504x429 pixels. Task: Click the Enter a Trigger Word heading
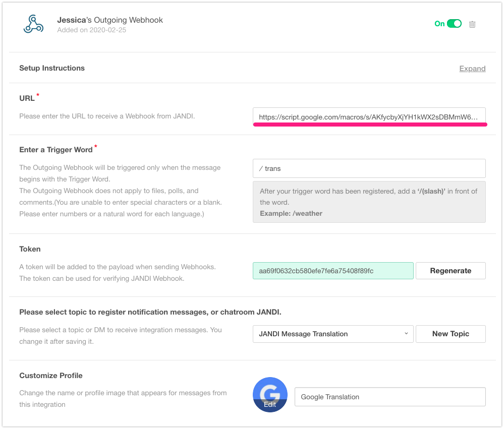(x=56, y=150)
